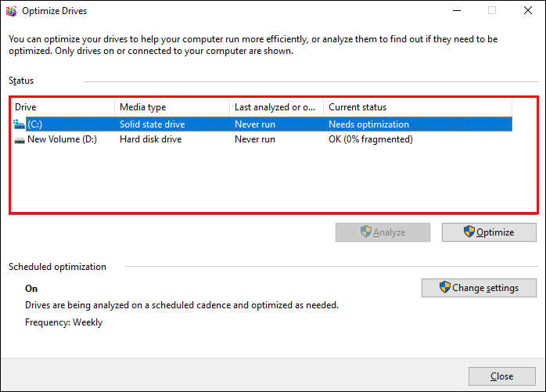Image resolution: width=546 pixels, height=392 pixels.
Task: Click the Hard disk drive media type cell
Action: coord(150,139)
